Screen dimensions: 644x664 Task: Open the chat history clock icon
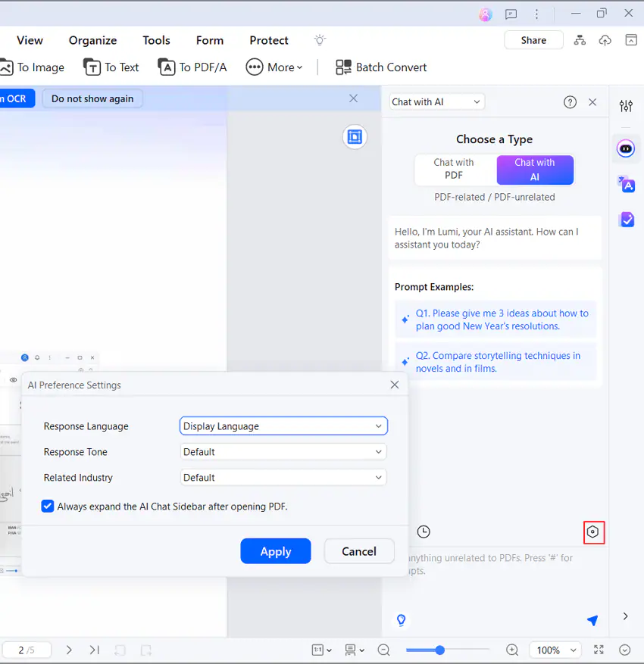[424, 532]
